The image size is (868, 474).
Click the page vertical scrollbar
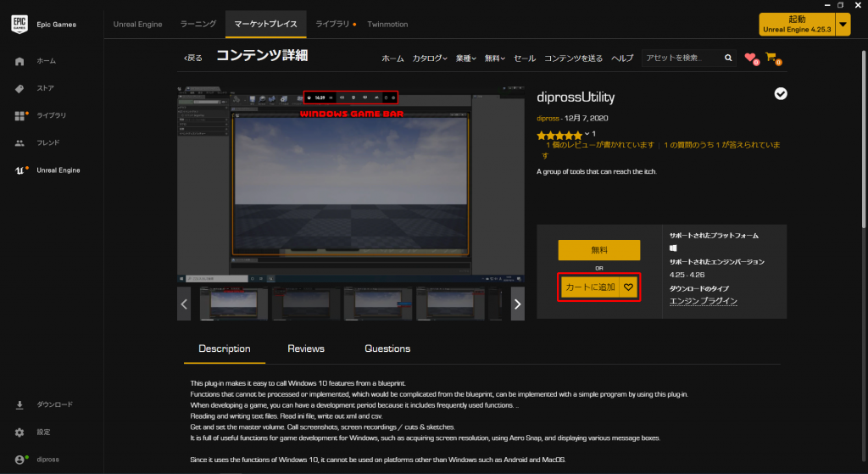(x=864, y=138)
